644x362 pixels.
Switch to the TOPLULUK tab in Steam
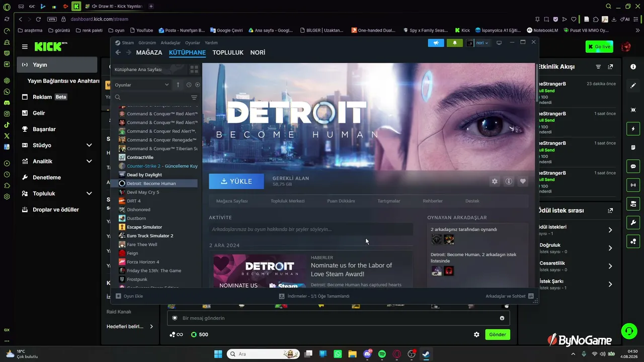228,52
